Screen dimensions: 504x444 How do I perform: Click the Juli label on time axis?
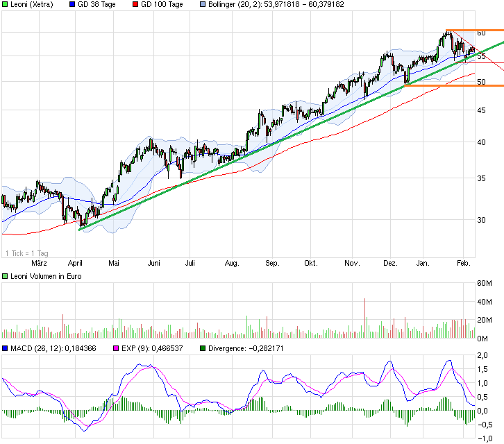(190, 264)
